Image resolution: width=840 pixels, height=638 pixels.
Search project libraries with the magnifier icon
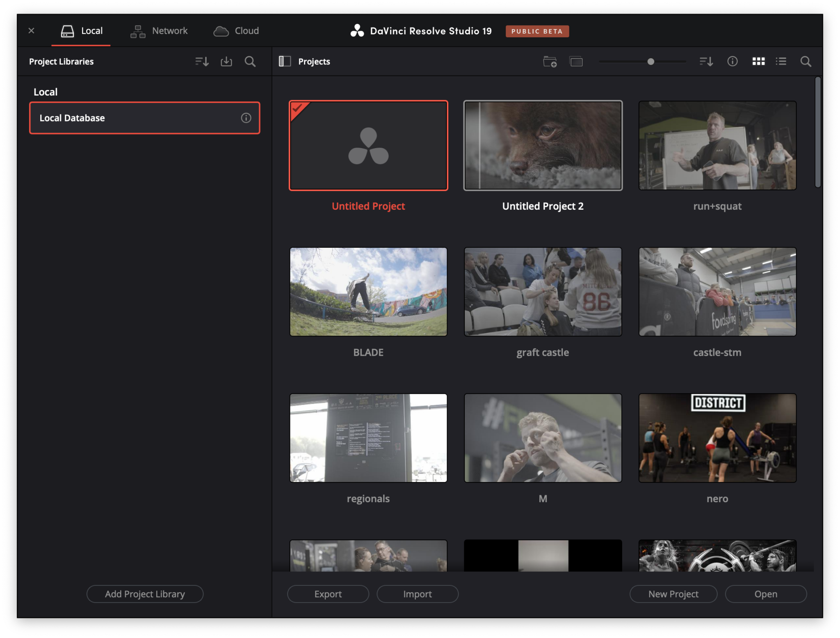point(250,62)
